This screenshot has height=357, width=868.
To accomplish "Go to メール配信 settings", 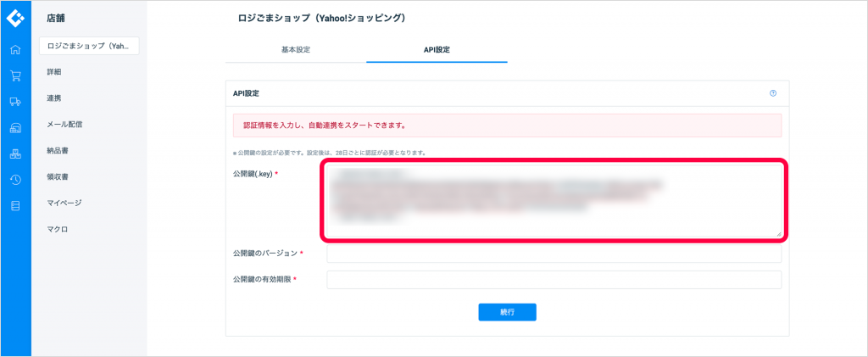I will tap(64, 125).
